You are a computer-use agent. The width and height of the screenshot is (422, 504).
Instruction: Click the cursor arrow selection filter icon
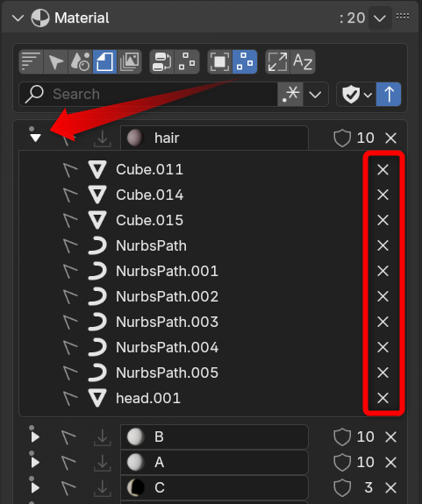(55, 61)
